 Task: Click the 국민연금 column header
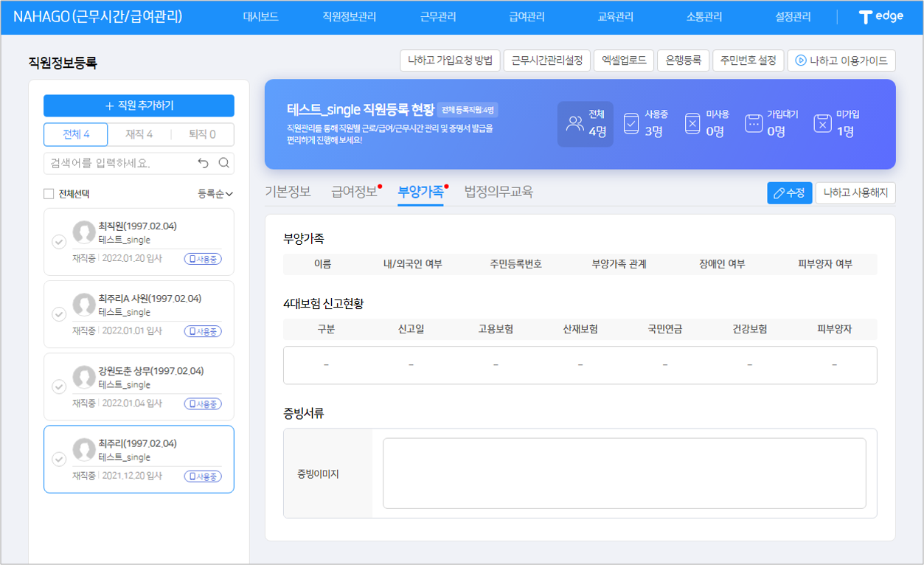coord(664,329)
